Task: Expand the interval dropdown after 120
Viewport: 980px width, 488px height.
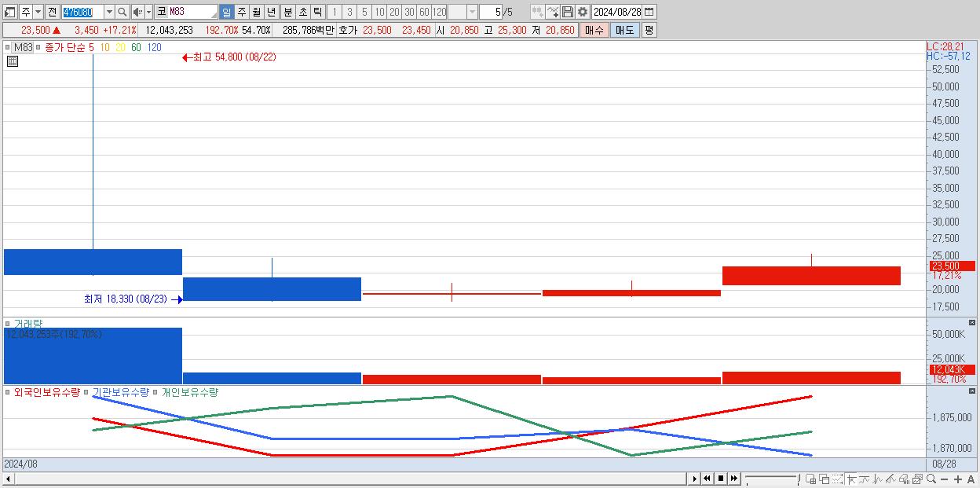Action: (x=472, y=12)
